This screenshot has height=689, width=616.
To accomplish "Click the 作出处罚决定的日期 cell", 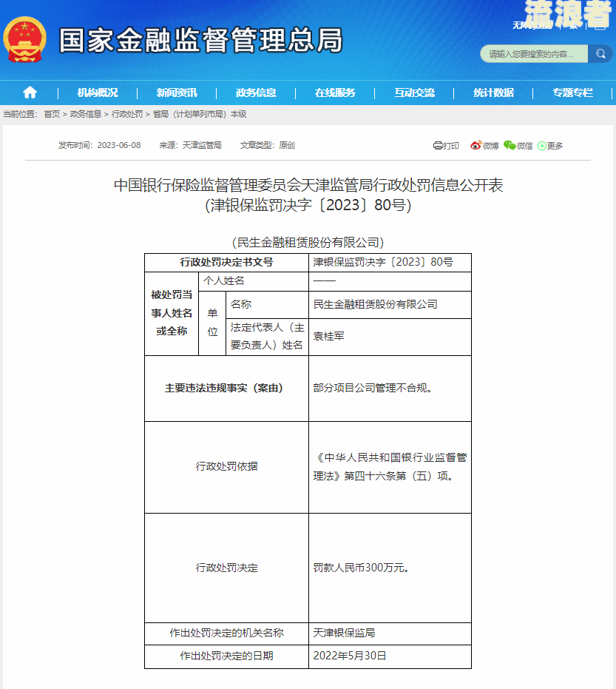I will point(226,656).
